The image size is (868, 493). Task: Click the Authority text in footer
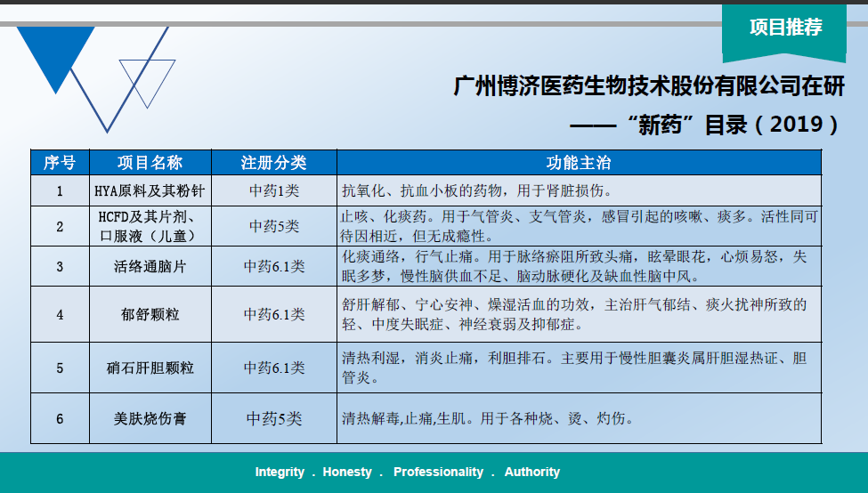pyautogui.click(x=531, y=472)
